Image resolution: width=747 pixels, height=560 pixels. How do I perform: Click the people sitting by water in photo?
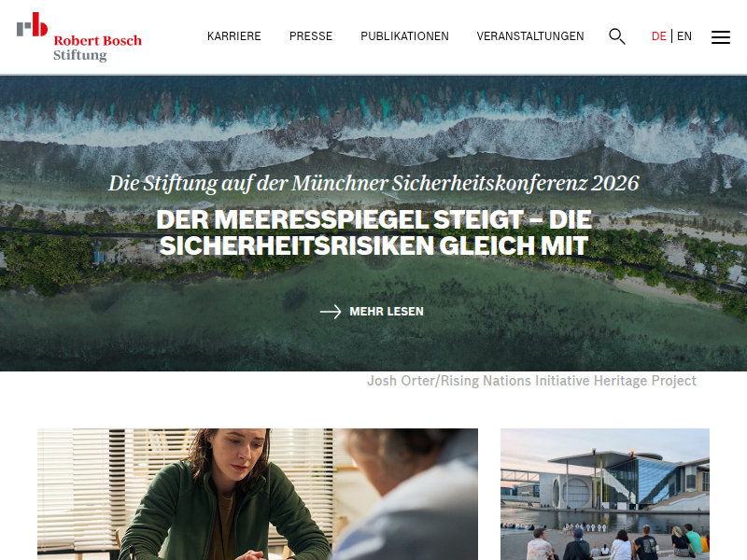[619, 542]
